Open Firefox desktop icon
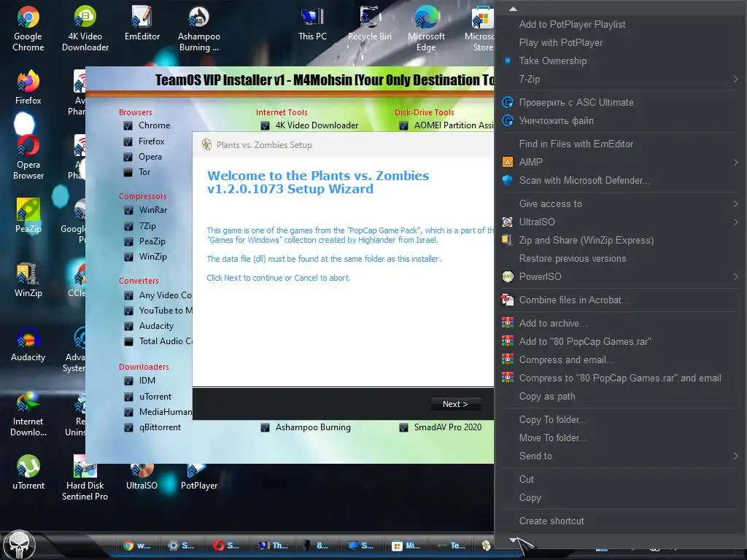 point(28,87)
